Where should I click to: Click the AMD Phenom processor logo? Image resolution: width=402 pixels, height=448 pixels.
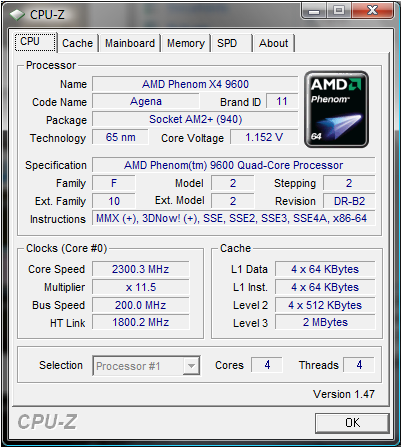(336, 109)
